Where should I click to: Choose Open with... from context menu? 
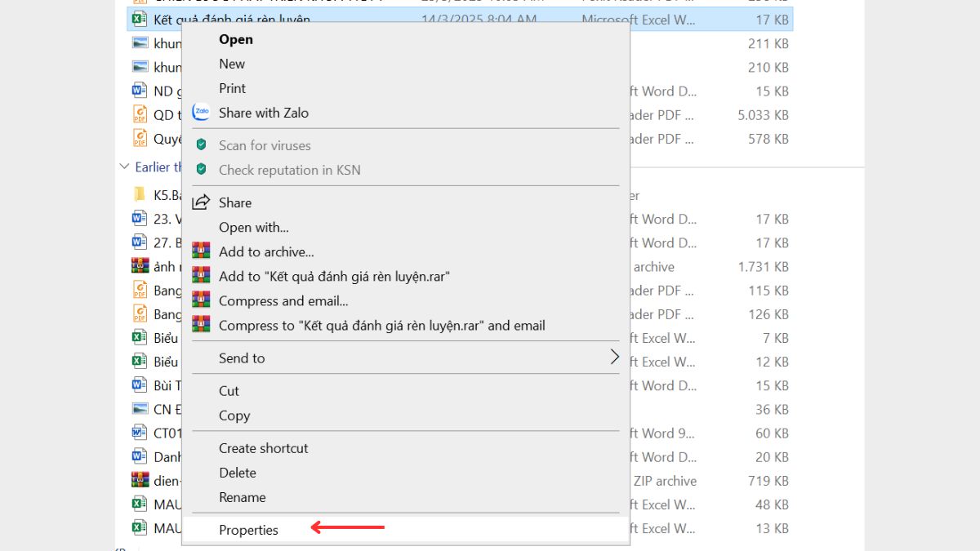253,227
